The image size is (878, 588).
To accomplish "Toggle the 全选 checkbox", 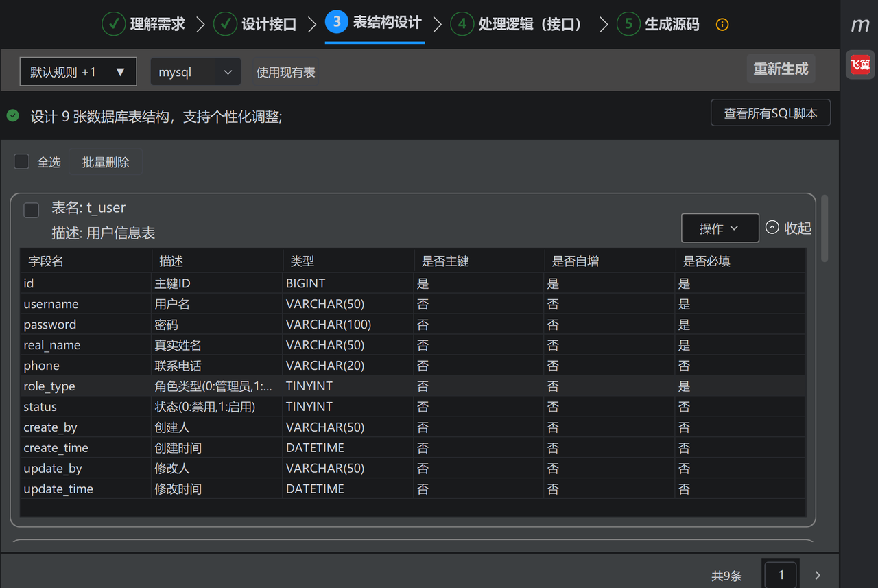I will click(22, 162).
